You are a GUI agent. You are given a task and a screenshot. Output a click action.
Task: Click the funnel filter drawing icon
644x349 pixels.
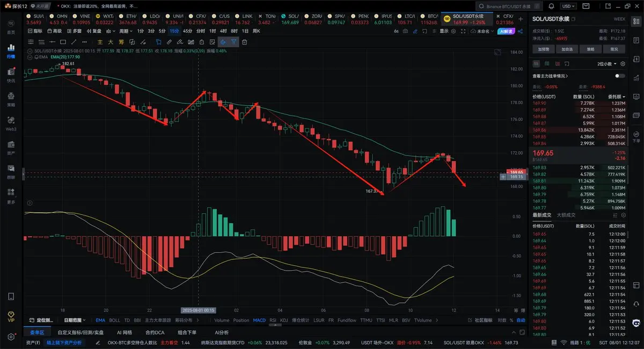tap(234, 42)
